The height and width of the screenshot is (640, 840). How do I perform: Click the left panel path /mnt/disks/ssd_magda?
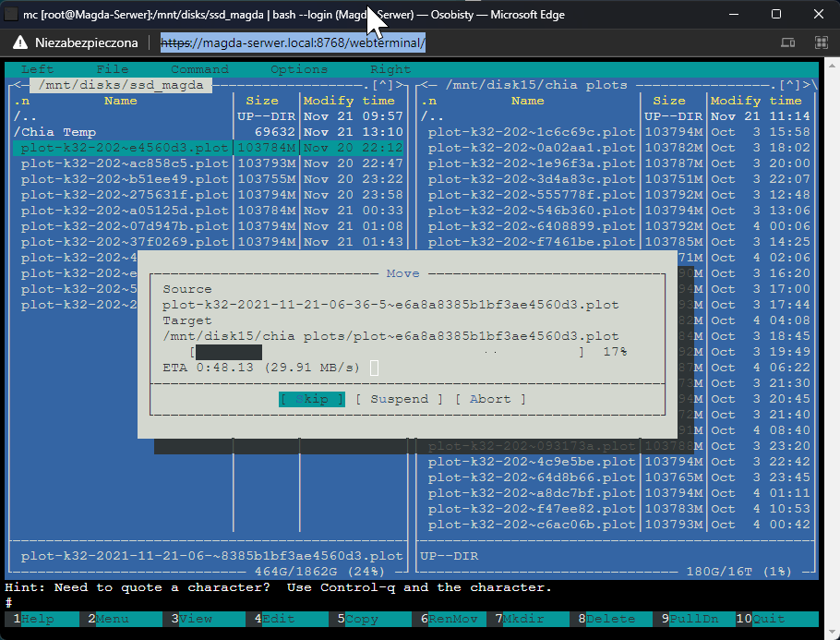(x=121, y=85)
